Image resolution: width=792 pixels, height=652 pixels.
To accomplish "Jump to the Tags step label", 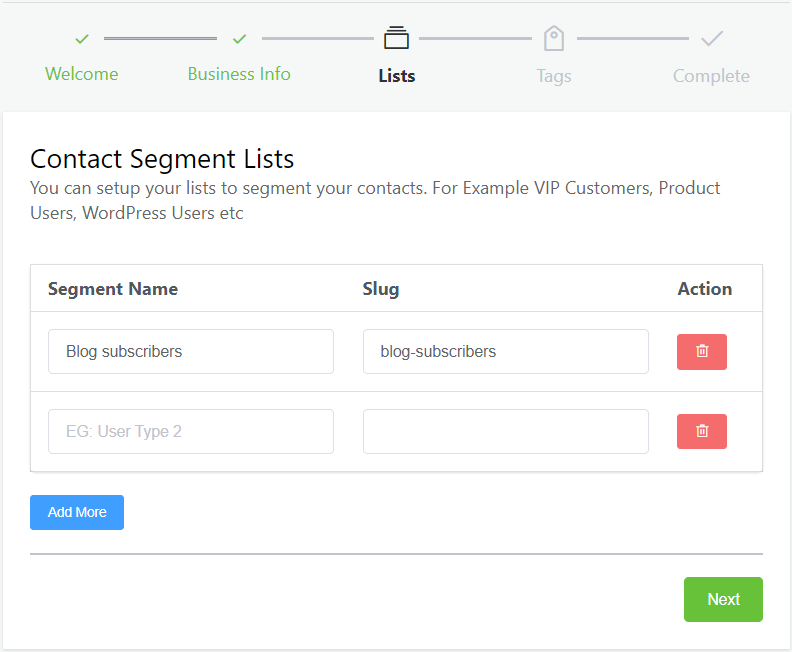I will [554, 76].
